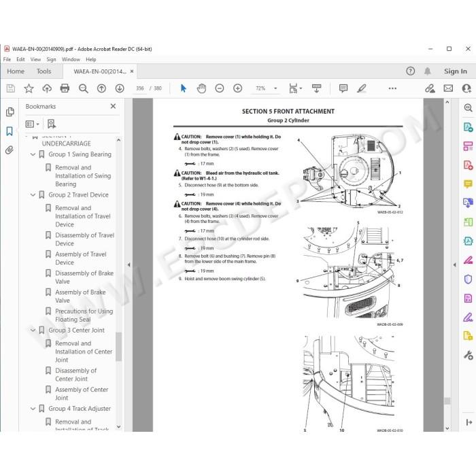Viewport: 476px width, 476px height.
Task: Open the fit page options
Action: click(x=295, y=88)
